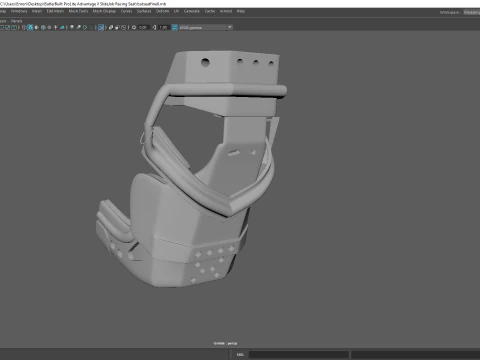This screenshot has width=480, height=360.
Task: Toggle use default material
Action: tap(37, 27)
